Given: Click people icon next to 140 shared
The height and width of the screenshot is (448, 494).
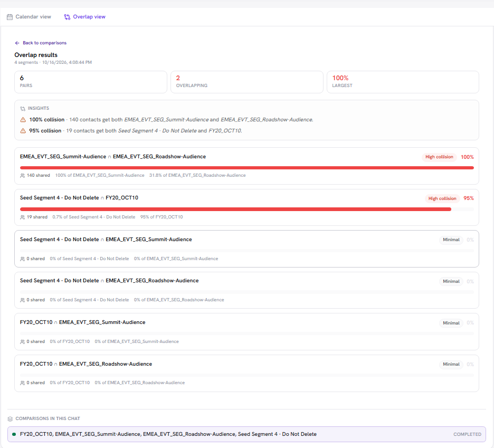Looking at the screenshot, I should point(22,176).
